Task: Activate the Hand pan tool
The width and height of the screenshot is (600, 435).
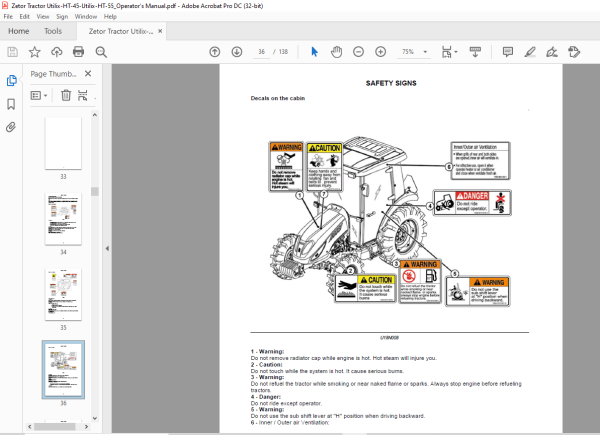Action: click(x=336, y=52)
